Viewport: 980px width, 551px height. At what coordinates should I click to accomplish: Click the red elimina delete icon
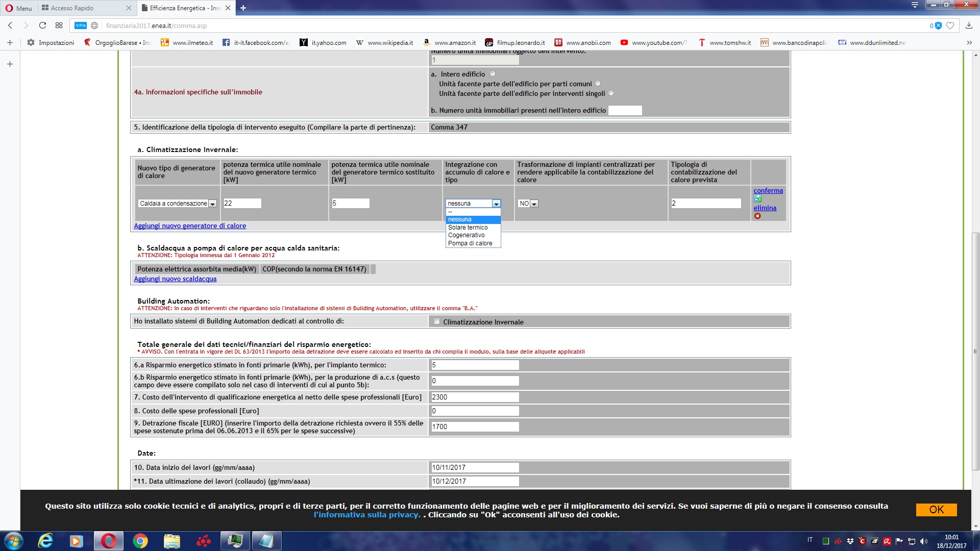tap(757, 216)
